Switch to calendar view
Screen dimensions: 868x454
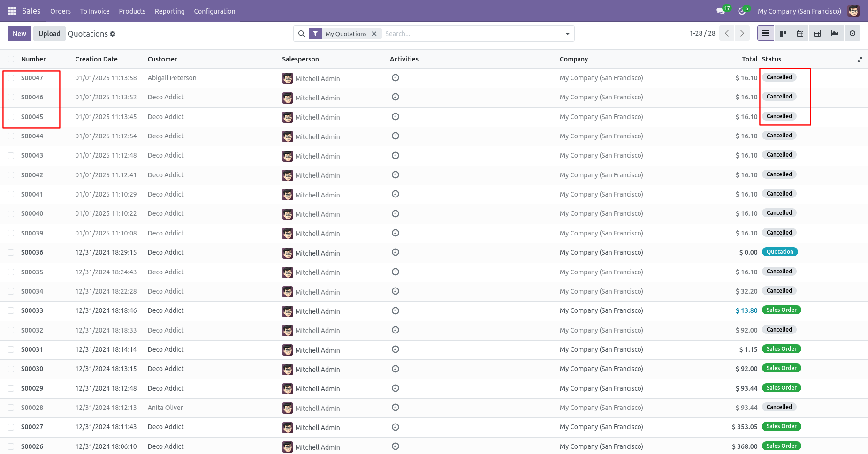coord(800,33)
